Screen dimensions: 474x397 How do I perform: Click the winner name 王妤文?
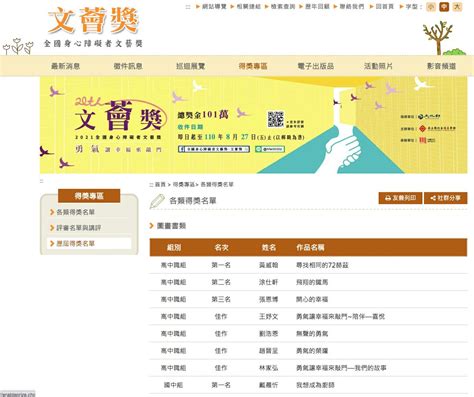(268, 316)
